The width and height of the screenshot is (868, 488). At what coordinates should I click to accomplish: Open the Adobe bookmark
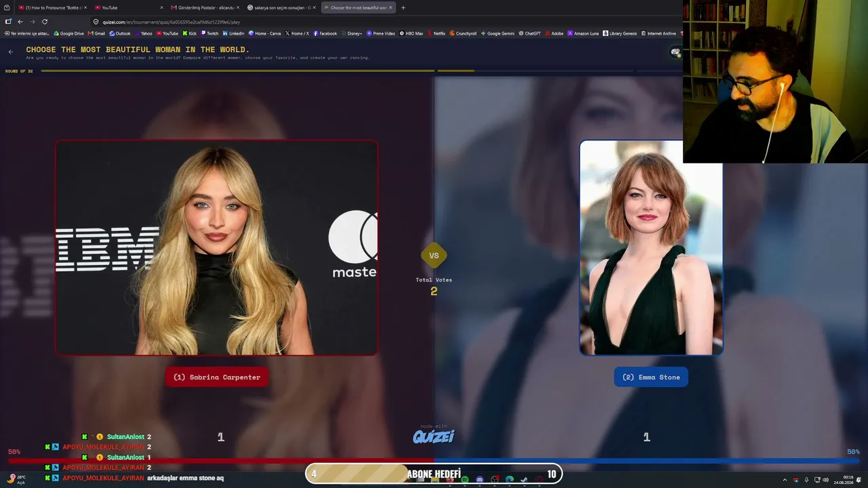point(554,33)
